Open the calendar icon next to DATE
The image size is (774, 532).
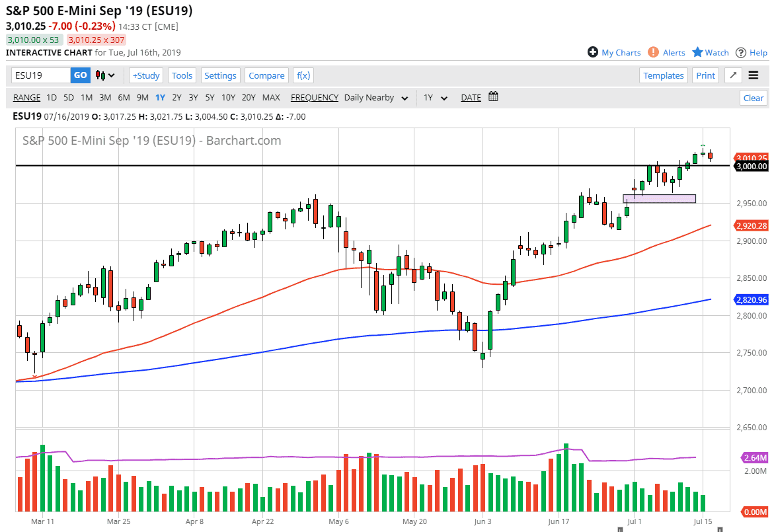[x=493, y=97]
